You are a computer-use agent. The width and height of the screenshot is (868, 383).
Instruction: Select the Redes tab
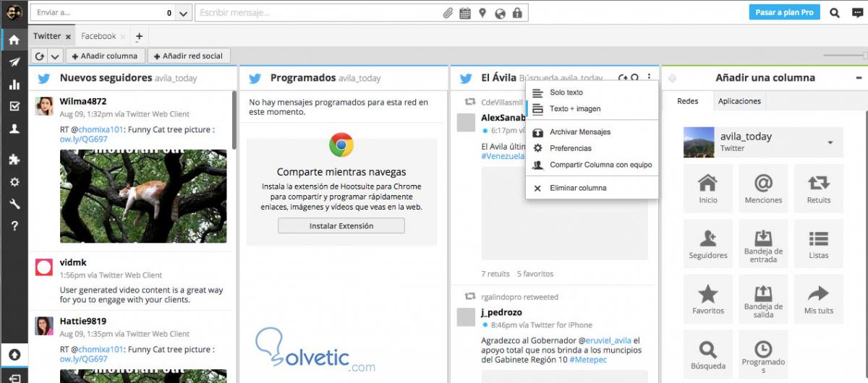click(687, 101)
